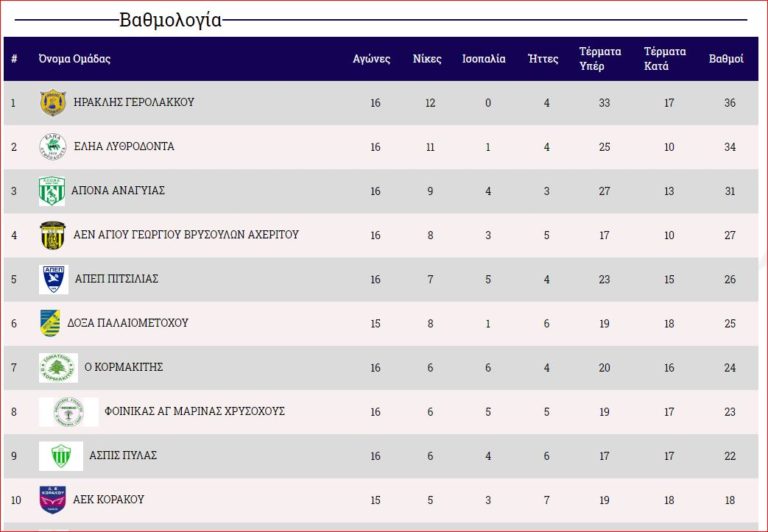This screenshot has height=532, width=768.
Task: Open the ΗΡΑΚΛΗΣ ΓΕΡΟΛΑΚΚΟΥ team name link
Action: [x=134, y=103]
